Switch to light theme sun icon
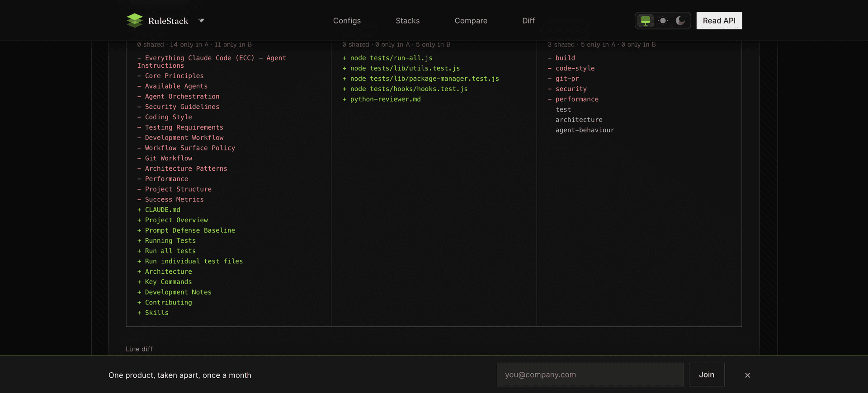Image resolution: width=868 pixels, height=393 pixels. click(x=663, y=21)
